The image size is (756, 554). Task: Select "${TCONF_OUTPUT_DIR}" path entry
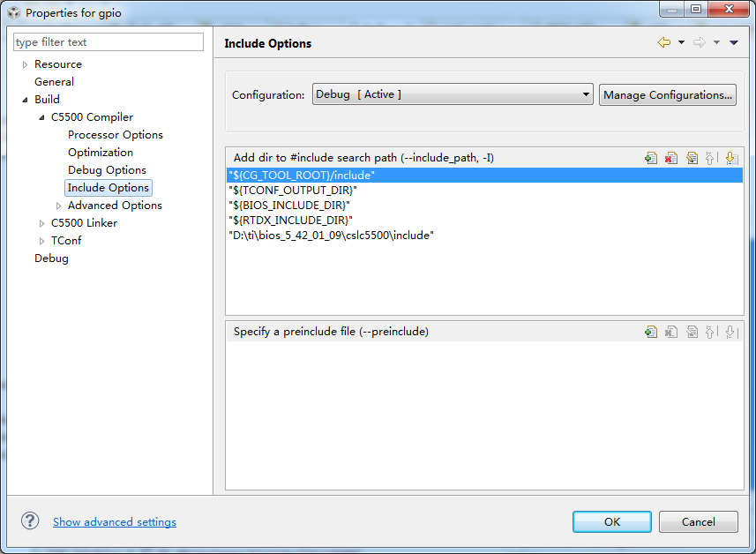point(484,190)
